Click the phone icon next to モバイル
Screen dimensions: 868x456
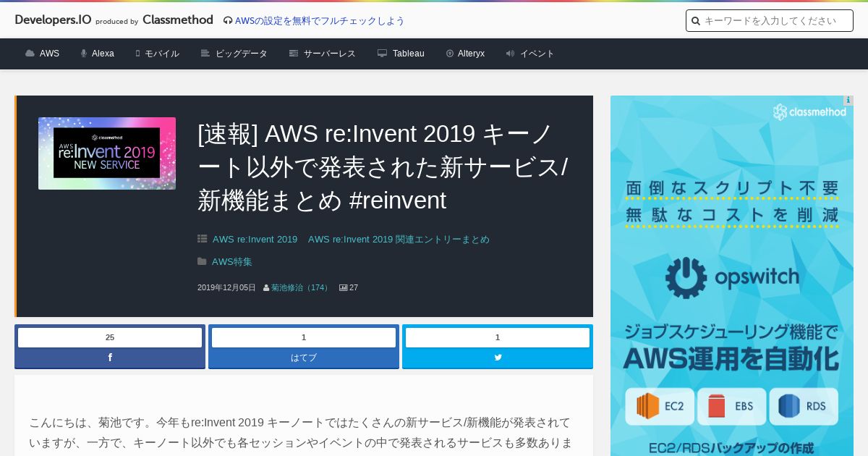[137, 54]
